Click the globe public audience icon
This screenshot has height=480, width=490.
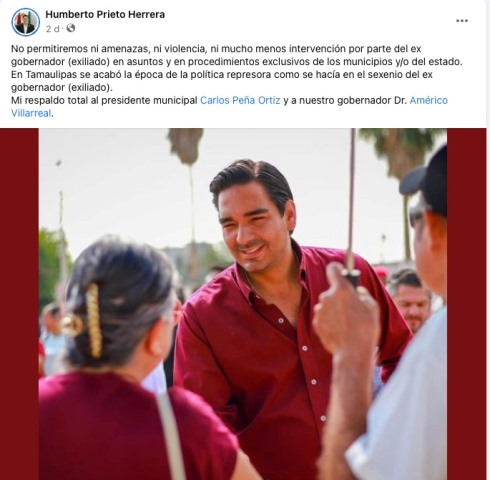click(x=71, y=28)
